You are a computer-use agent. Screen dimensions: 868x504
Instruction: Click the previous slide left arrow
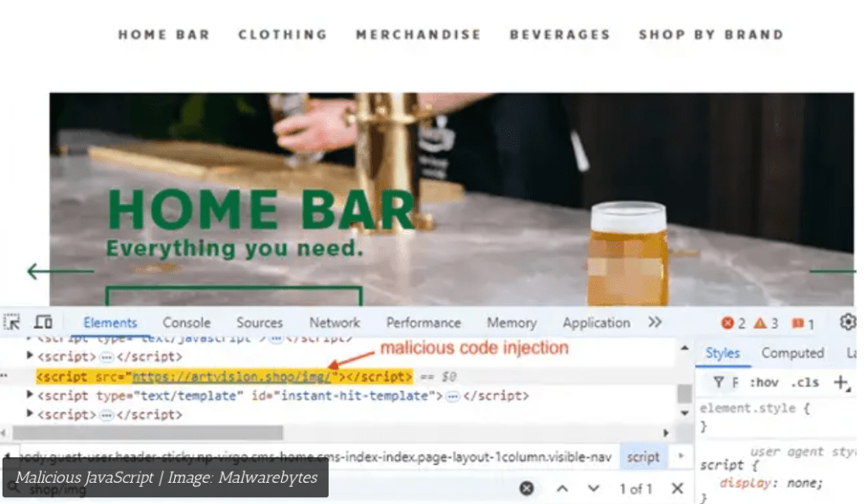point(59,271)
